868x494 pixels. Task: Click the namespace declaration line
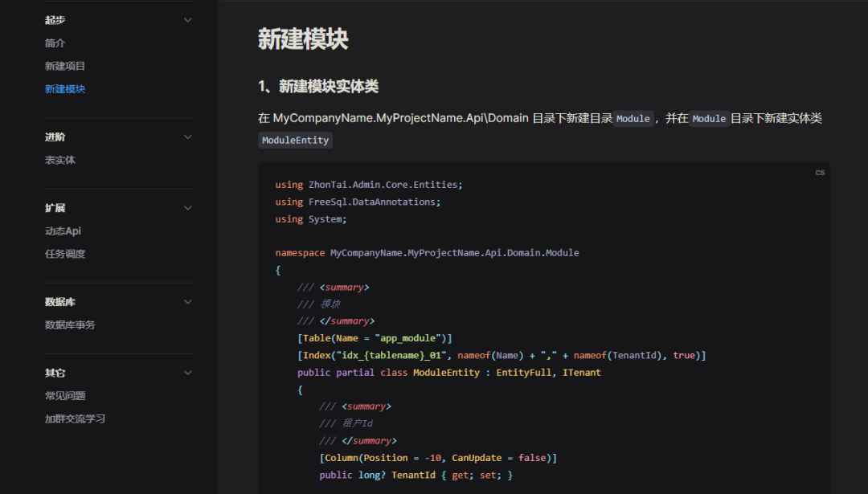[x=427, y=253]
